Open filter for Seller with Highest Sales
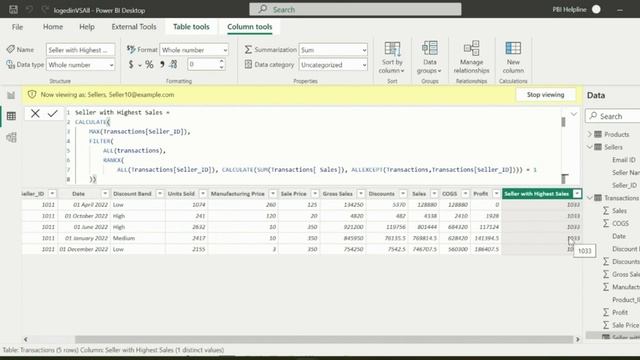This screenshot has width=640, height=360. [577, 193]
